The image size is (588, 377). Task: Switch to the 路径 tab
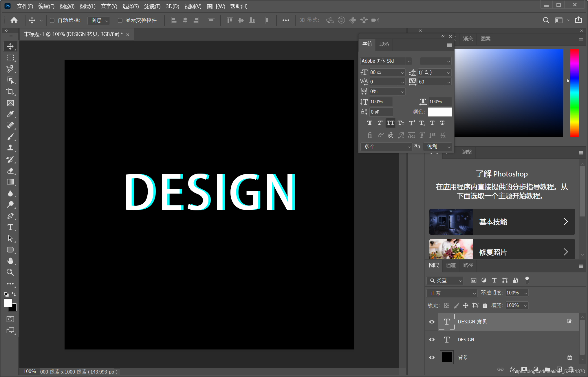pos(468,265)
